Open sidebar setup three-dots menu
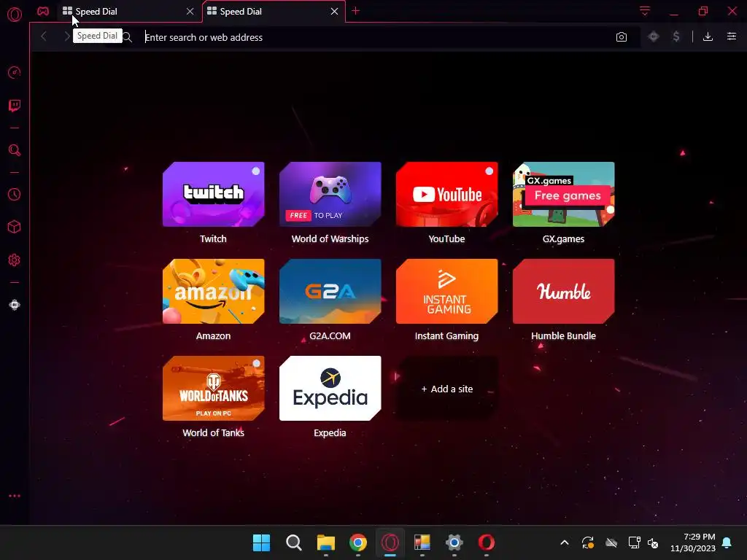 [x=15, y=496]
